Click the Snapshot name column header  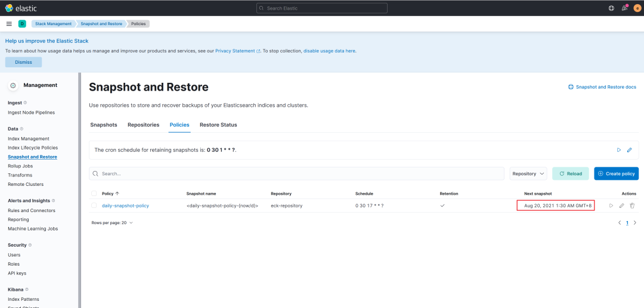(202, 193)
